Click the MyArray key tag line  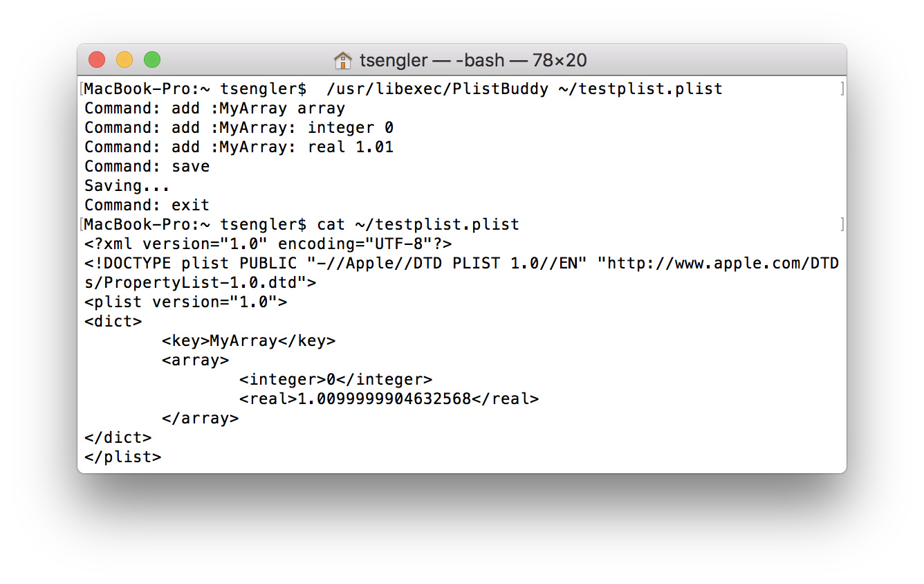click(x=248, y=341)
